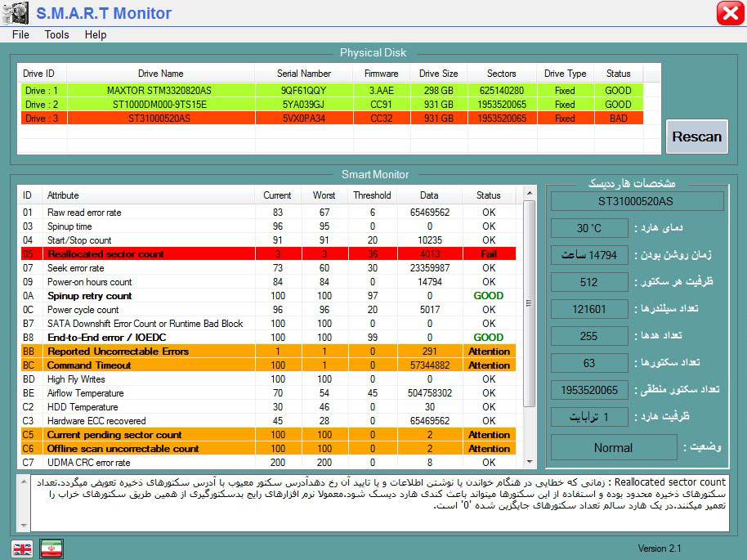
Task: Select the Raw read error rate row
Action: [268, 213]
